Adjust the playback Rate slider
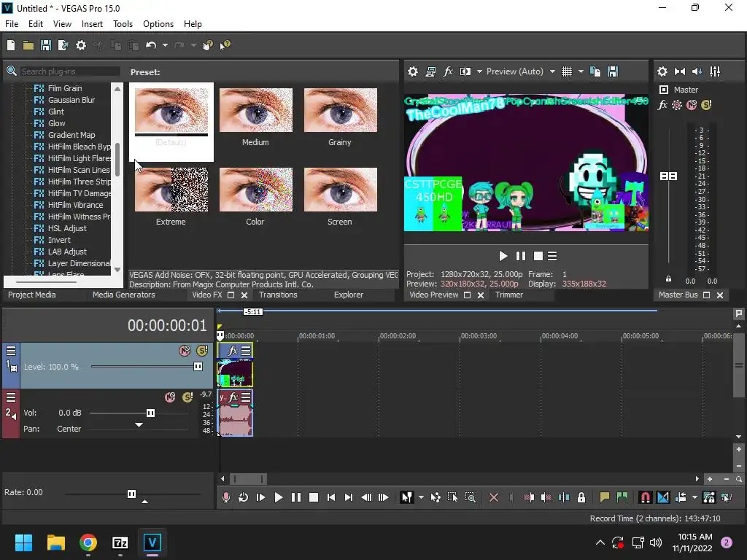 tap(133, 494)
